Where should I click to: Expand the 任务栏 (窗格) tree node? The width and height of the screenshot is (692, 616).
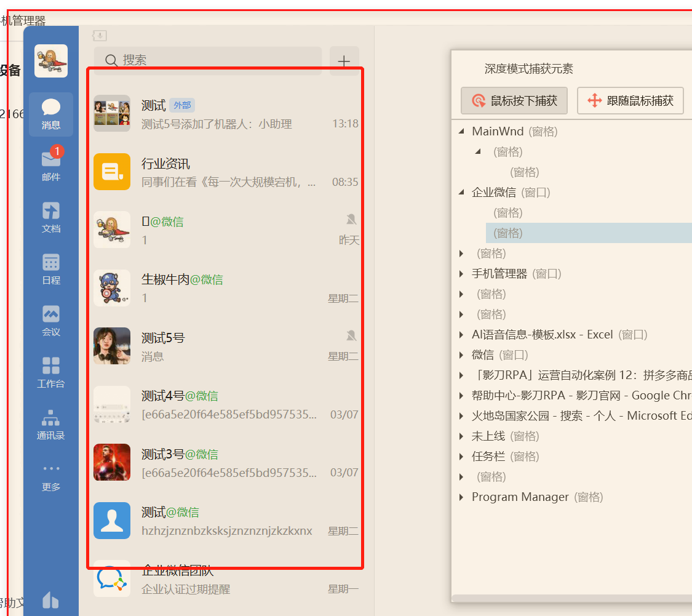461,457
